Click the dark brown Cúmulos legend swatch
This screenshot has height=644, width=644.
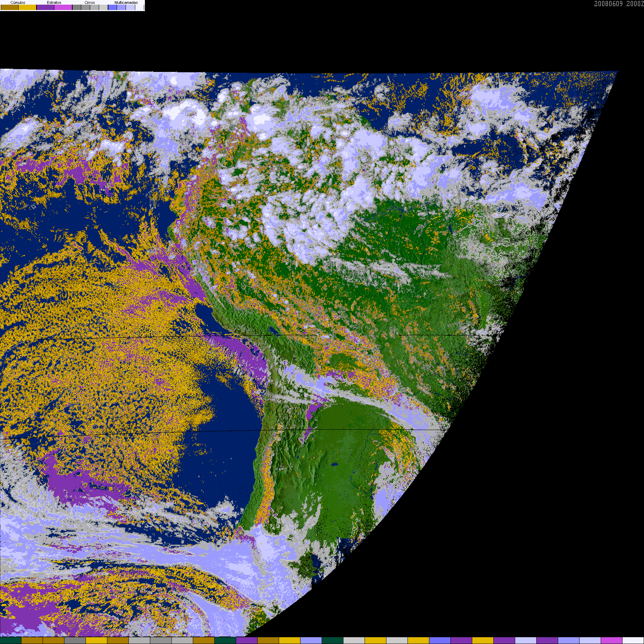(10, 7)
